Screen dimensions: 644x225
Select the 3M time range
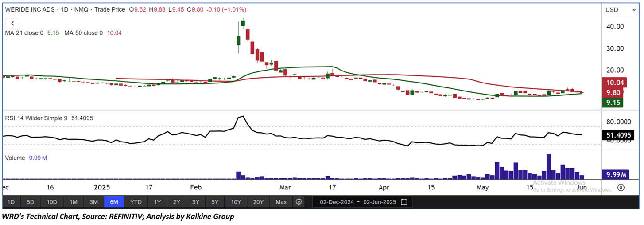(93, 202)
